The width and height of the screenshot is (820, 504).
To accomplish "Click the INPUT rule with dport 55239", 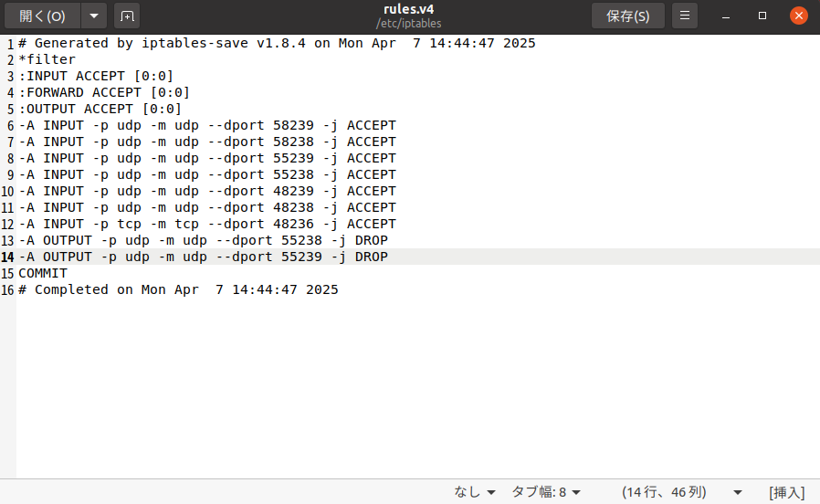I will click(x=207, y=159).
